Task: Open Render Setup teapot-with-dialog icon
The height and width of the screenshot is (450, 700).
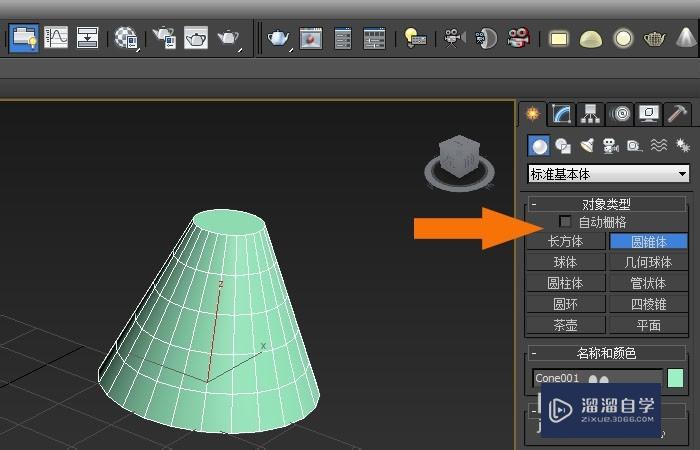Action: [x=163, y=38]
